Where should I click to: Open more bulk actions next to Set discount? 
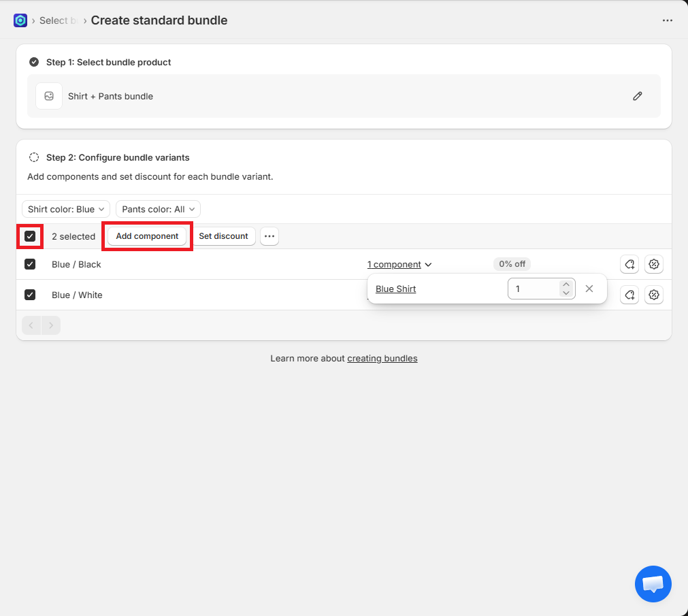pyautogui.click(x=269, y=236)
